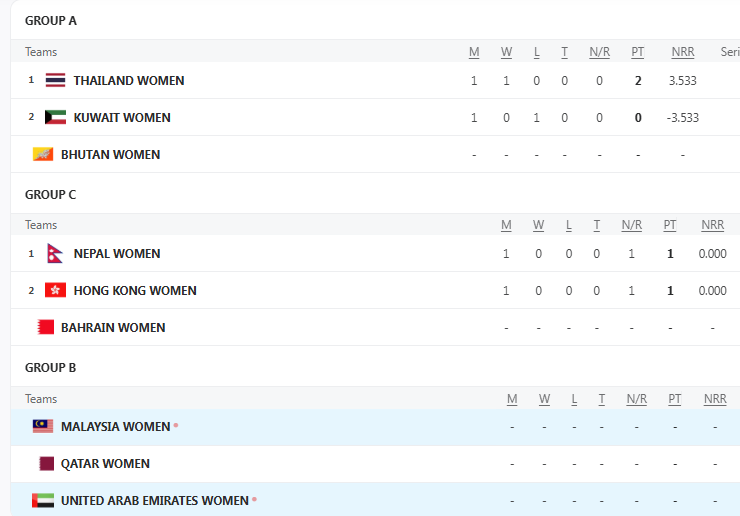Image resolution: width=740 pixels, height=516 pixels.
Task: Open the Kuwait Women team link
Action: pos(122,117)
